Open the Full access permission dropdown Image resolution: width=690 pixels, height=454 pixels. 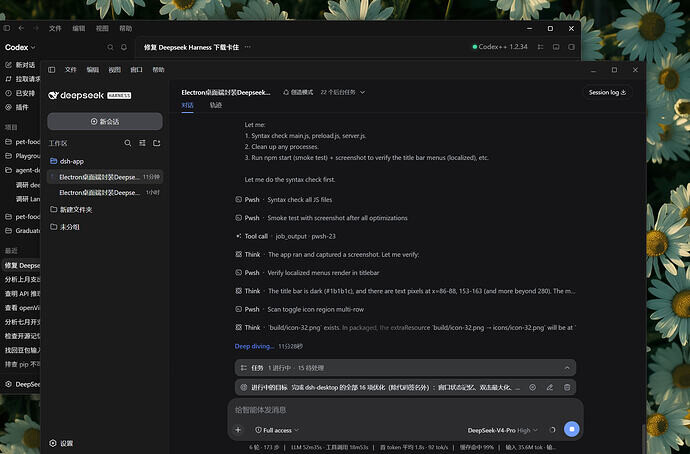pyautogui.click(x=277, y=430)
